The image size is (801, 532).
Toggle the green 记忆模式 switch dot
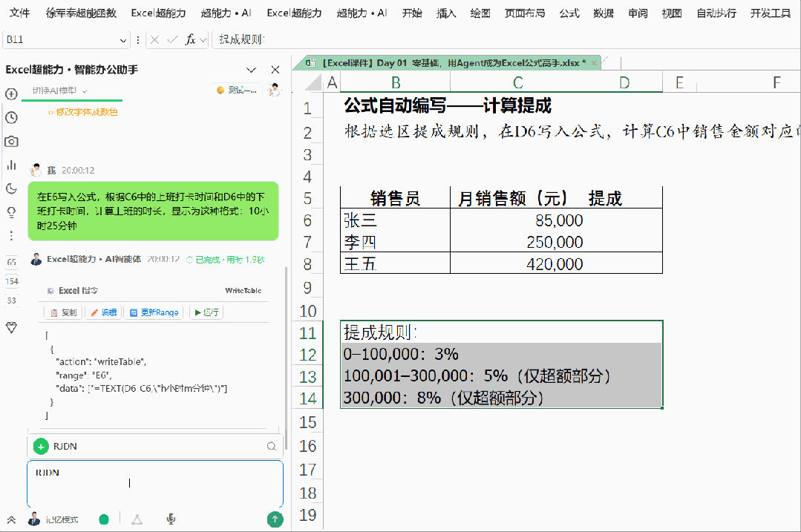click(104, 519)
